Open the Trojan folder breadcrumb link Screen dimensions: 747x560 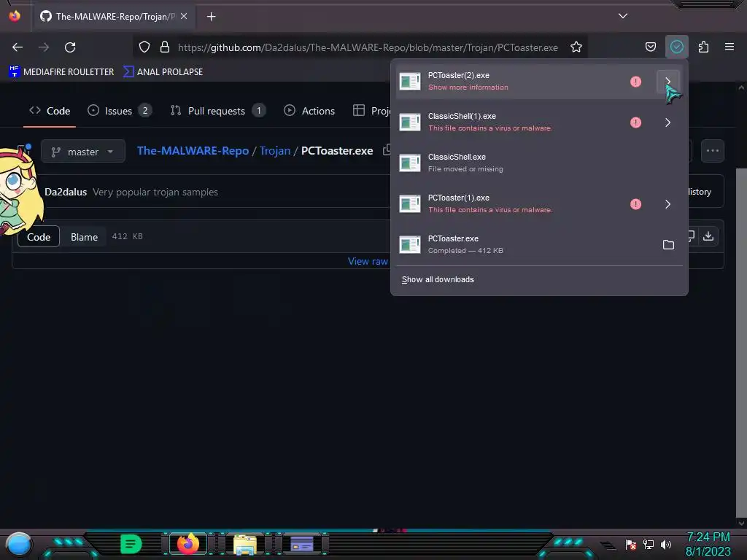tap(275, 151)
